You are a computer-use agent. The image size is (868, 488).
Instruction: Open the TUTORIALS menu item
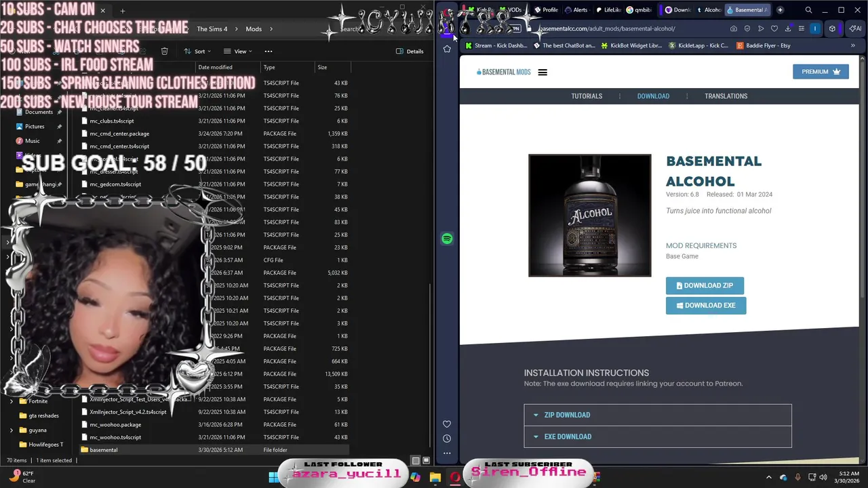coord(587,96)
